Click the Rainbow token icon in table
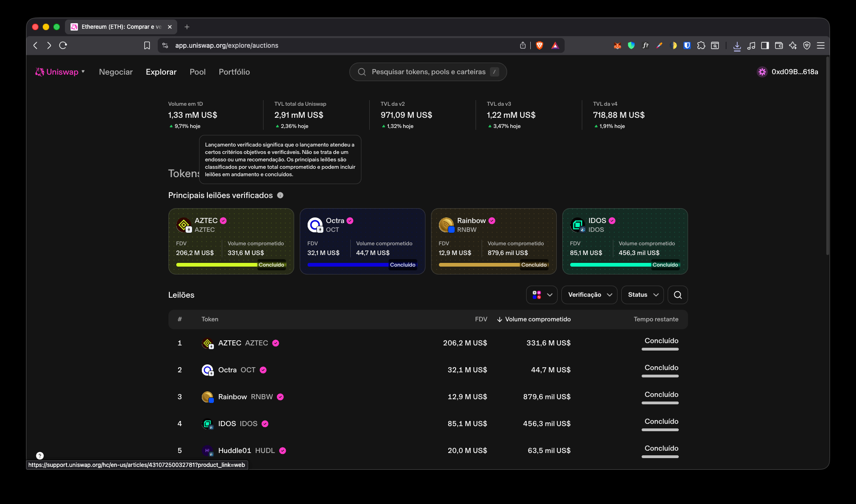Screen dimensions: 856x504 pyautogui.click(x=207, y=397)
